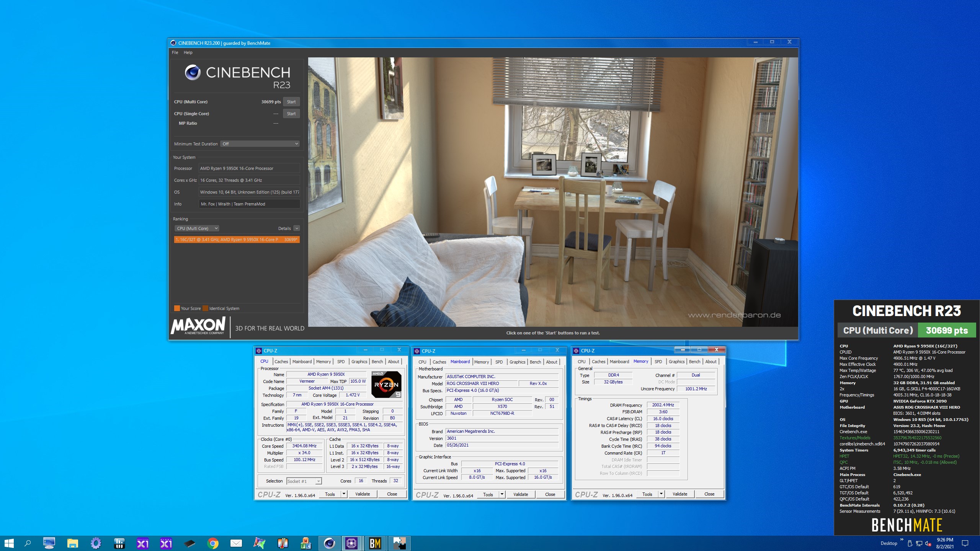Click Validate in the Mainboard CPU-Z window

click(x=520, y=494)
